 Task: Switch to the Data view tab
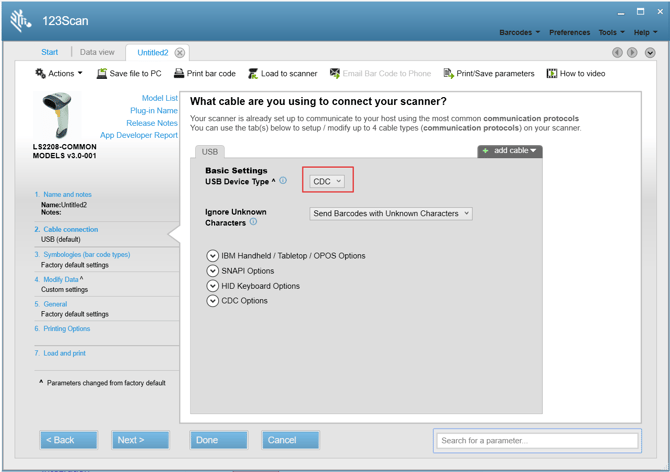(97, 52)
